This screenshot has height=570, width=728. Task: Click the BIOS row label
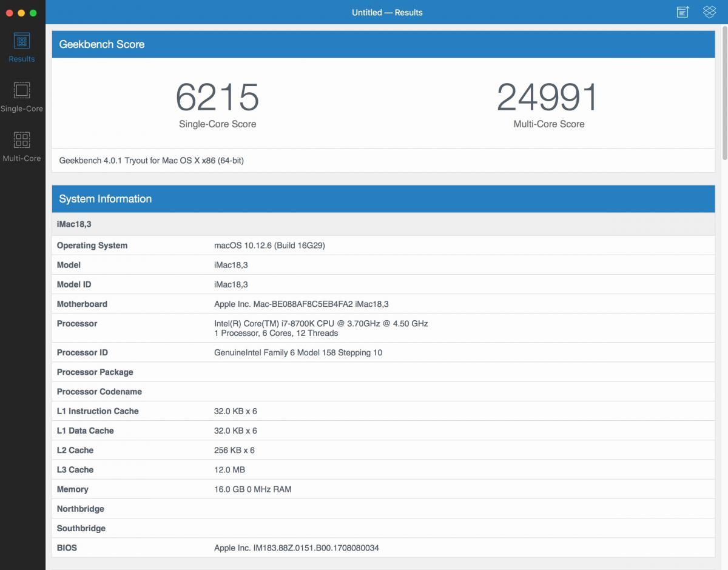tap(67, 548)
